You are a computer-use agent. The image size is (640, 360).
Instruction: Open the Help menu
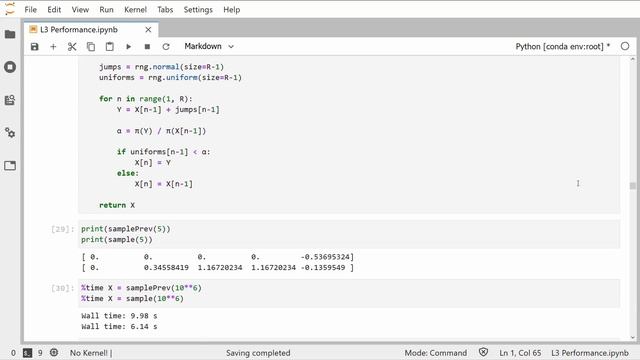[231, 9]
